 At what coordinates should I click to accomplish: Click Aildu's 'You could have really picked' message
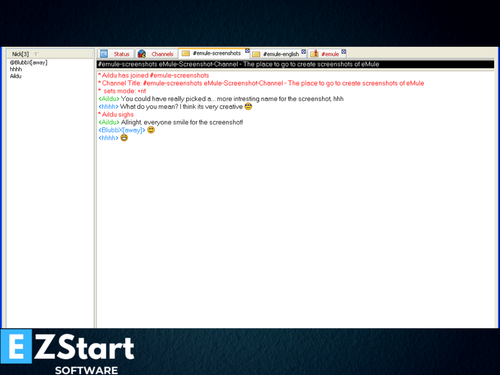point(221,99)
